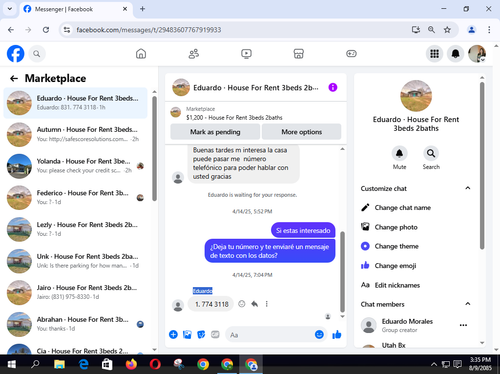Open the tab search dropdown arrow
500x374 pixels.
click(x=10, y=9)
